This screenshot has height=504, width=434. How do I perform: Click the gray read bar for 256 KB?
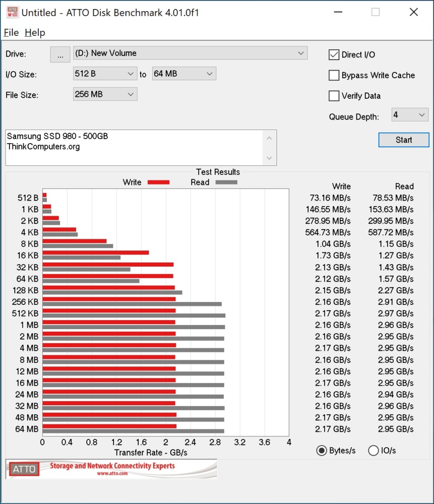tap(132, 304)
